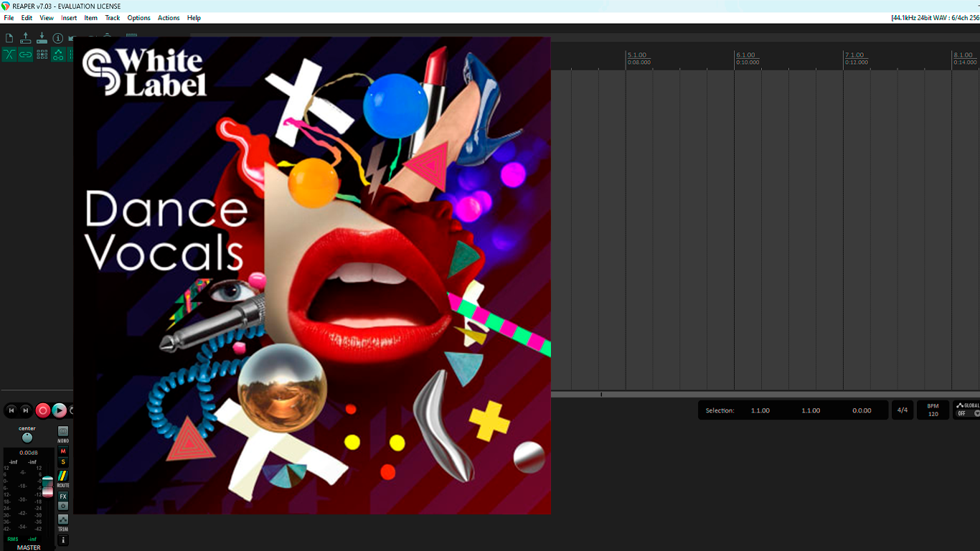
Task: Open the Actions menu
Action: point(169,18)
